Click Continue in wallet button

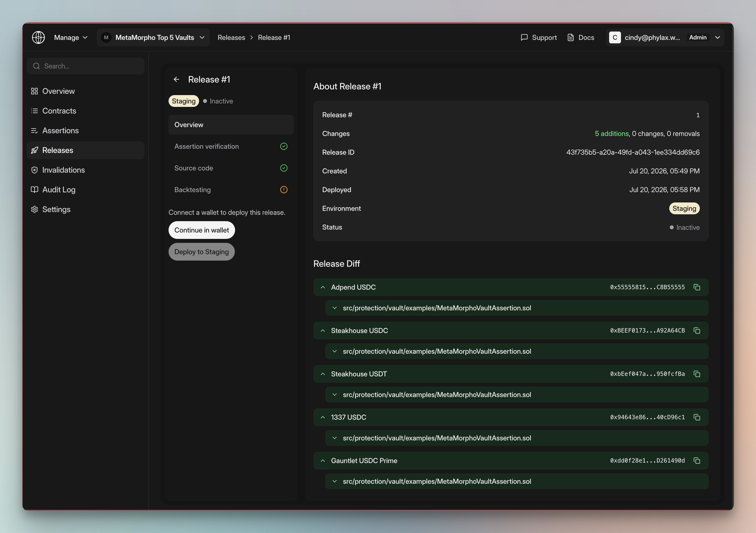(x=202, y=230)
